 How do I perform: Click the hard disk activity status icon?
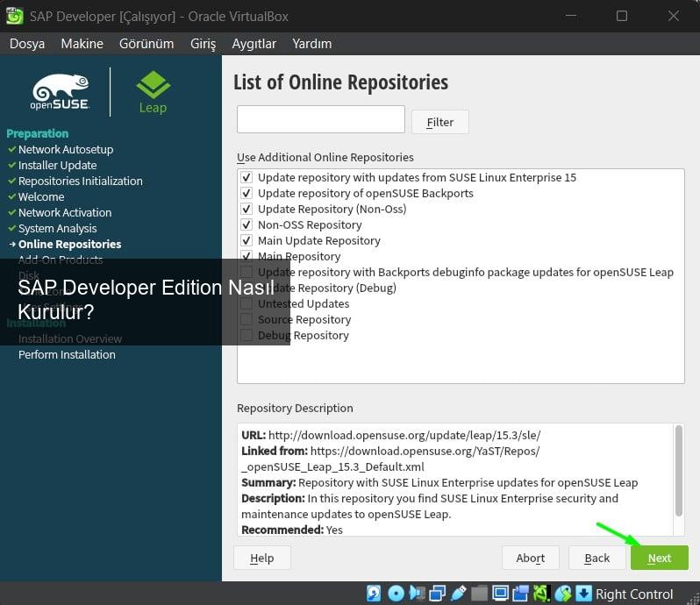[375, 594]
